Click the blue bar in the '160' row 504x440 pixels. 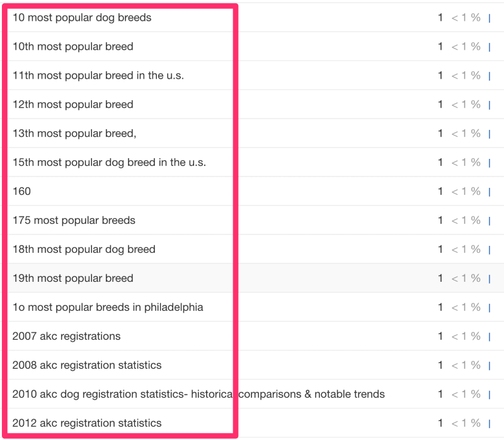pyautogui.click(x=490, y=192)
